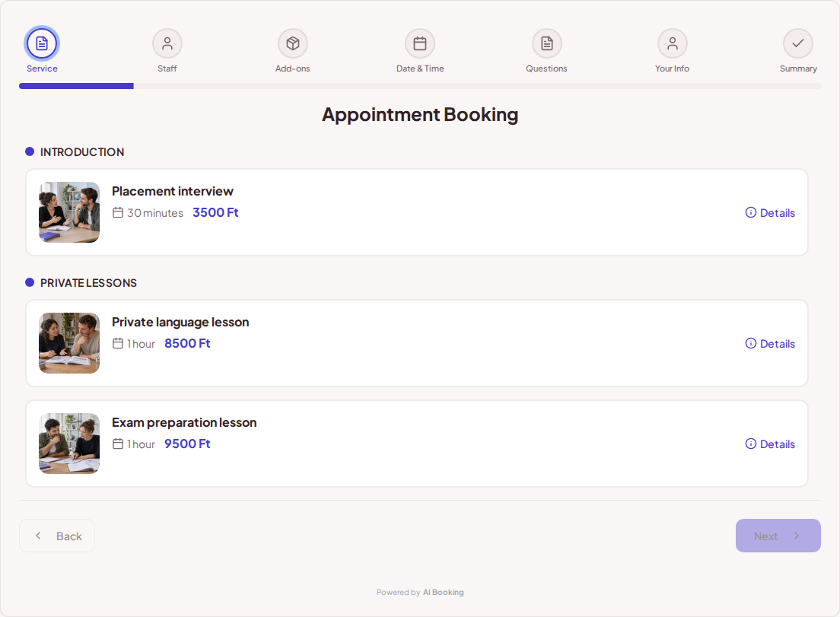Choose the Private language lesson title
The height and width of the screenshot is (617, 840).
[x=180, y=322]
